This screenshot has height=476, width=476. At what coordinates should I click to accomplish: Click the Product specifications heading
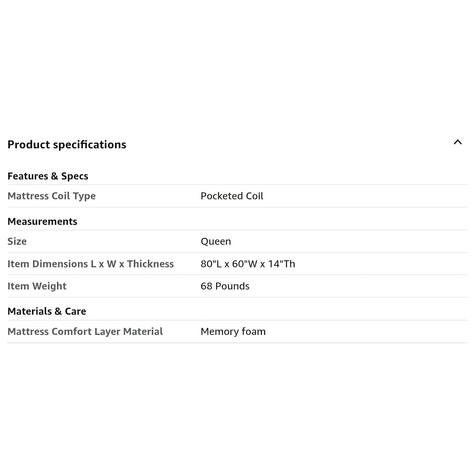pyautogui.click(x=67, y=145)
